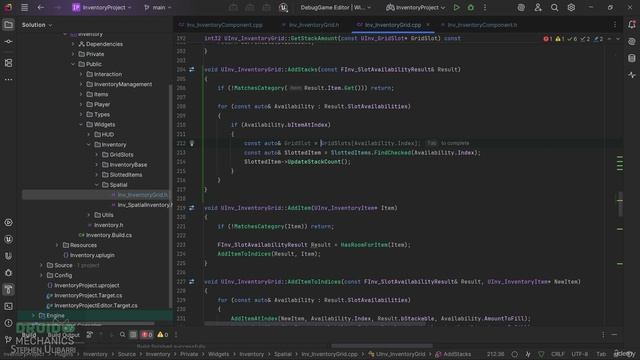Show the Notifications bell panel
The width and height of the screenshot is (640, 360).
point(632,24)
